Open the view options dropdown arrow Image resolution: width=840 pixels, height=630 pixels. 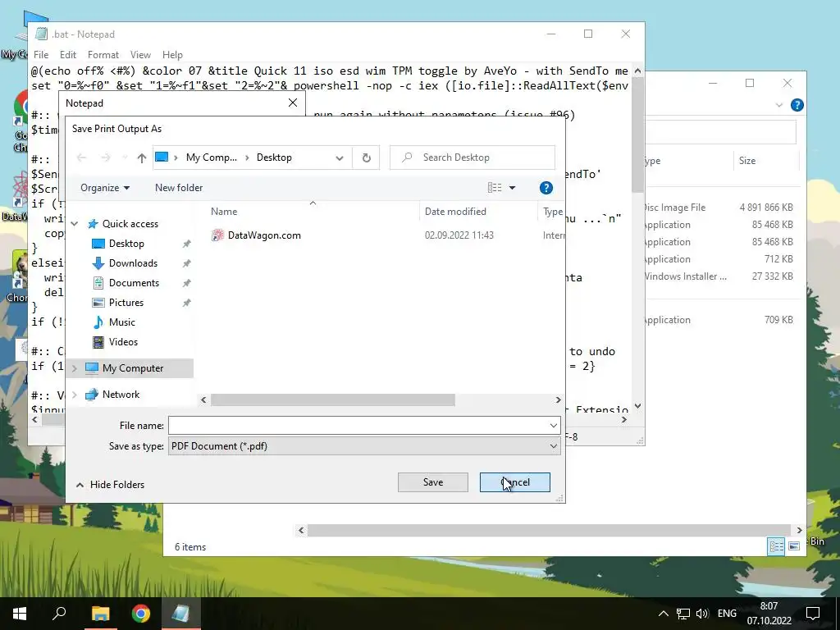(512, 188)
